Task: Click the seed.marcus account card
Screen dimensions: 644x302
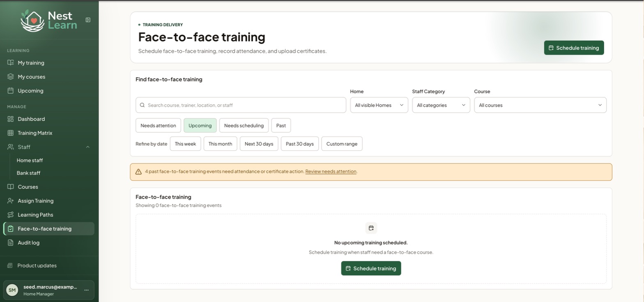Action: pyautogui.click(x=49, y=290)
